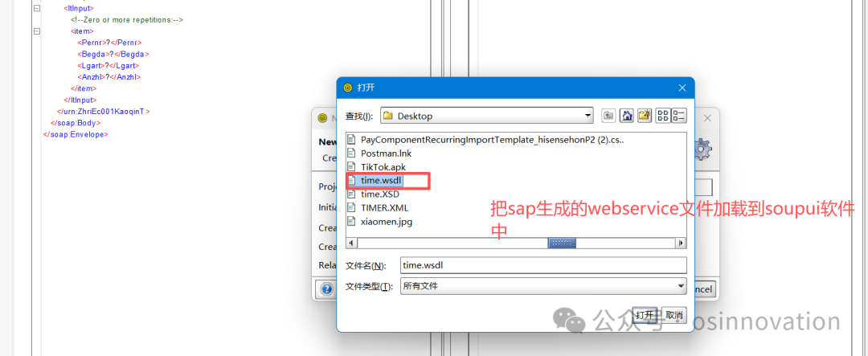Click Postman.lnk file icon
The image size is (868, 356).
[x=351, y=153]
